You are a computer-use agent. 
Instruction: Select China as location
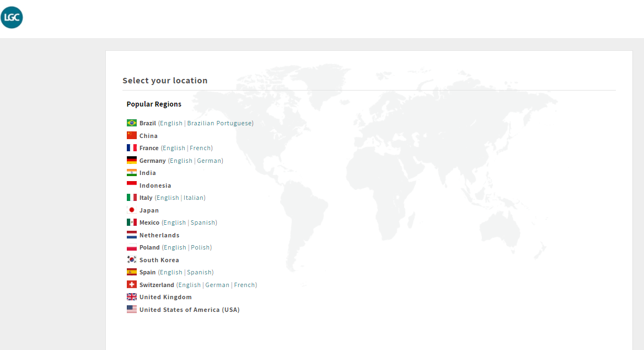click(x=148, y=136)
